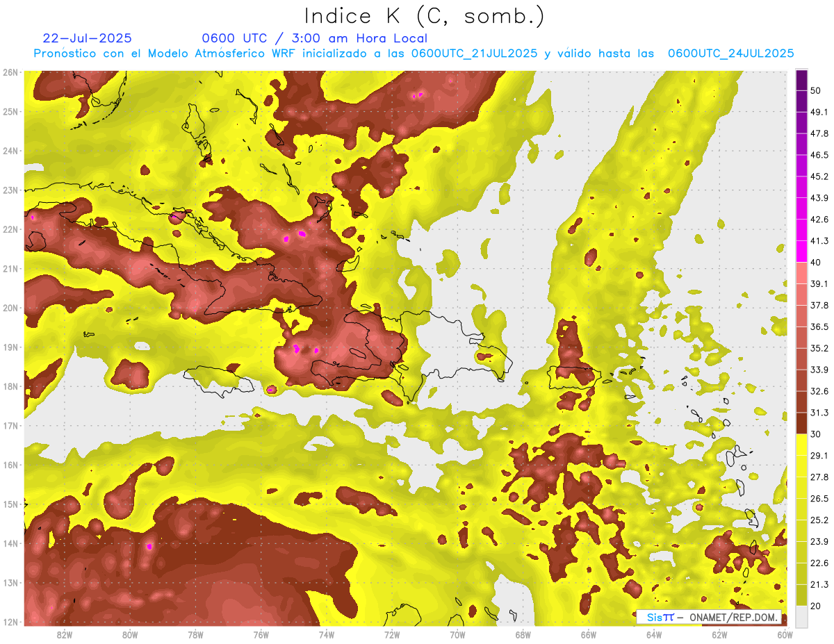This screenshot has width=834, height=644.
Task: Select bright magenta colorbar segment between 40 and 41.3
Action: coord(801,251)
